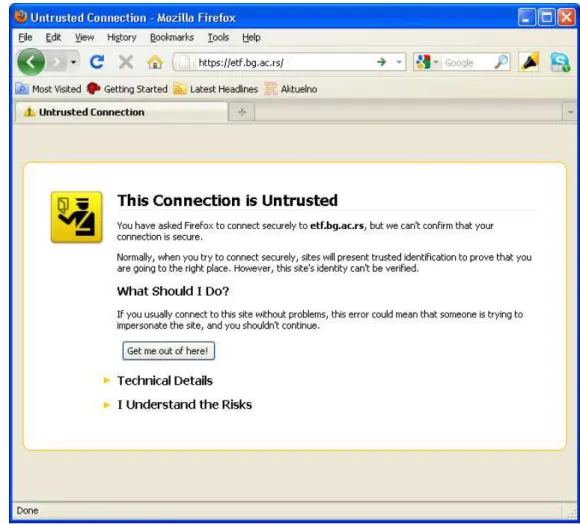The image size is (580, 524).
Task: Close the Firefox window
Action: coord(566,17)
